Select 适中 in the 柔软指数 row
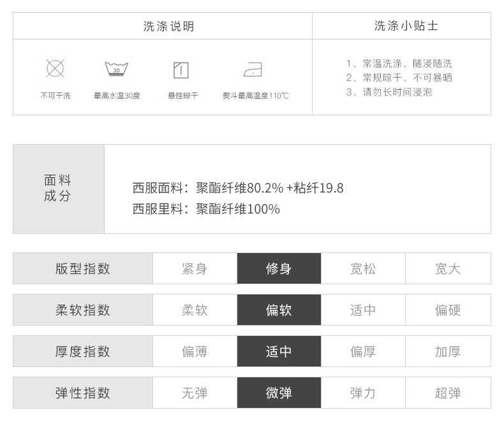504x443 pixels. [363, 310]
